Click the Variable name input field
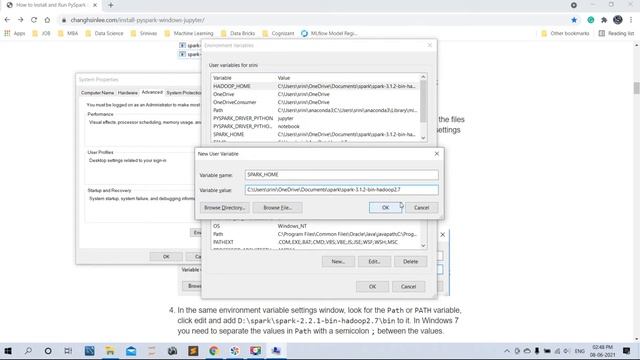The image size is (640, 360). coord(342,175)
